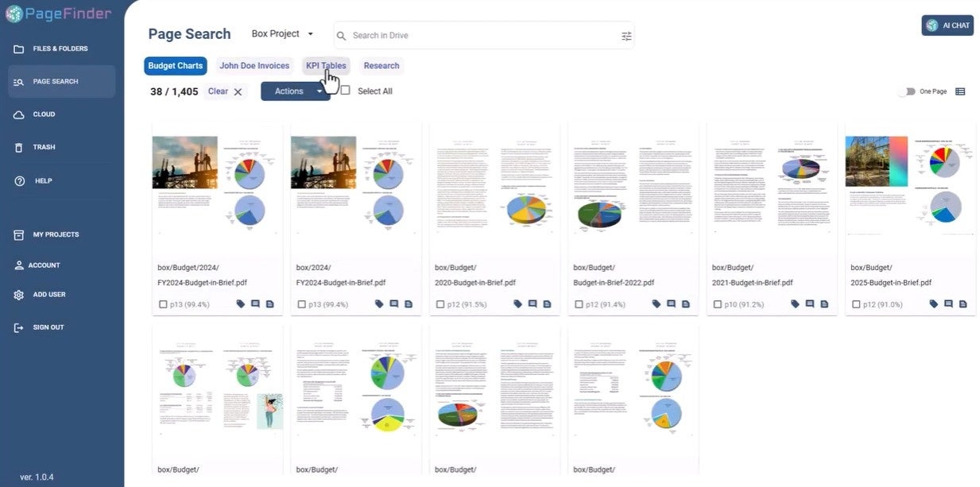The height and width of the screenshot is (487, 980).
Task: Check the box/2024/ FY2024 p13 checkbox
Action: (x=302, y=304)
